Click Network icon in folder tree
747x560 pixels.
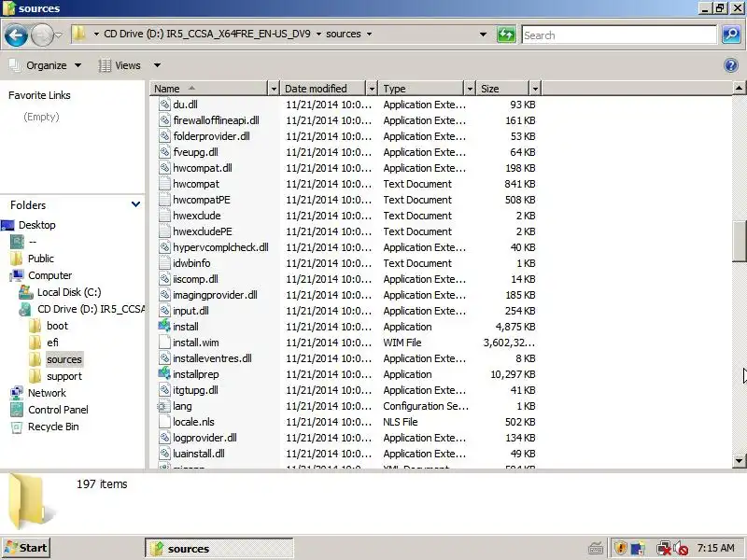(17, 393)
